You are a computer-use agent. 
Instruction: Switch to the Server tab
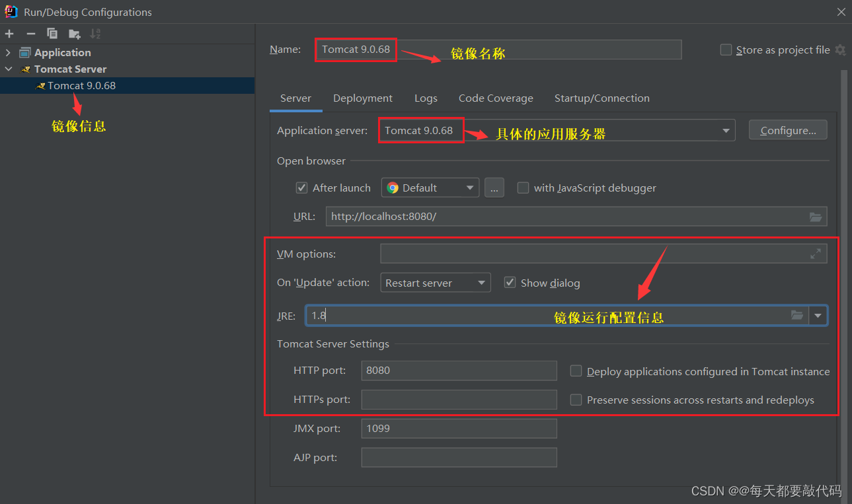295,98
